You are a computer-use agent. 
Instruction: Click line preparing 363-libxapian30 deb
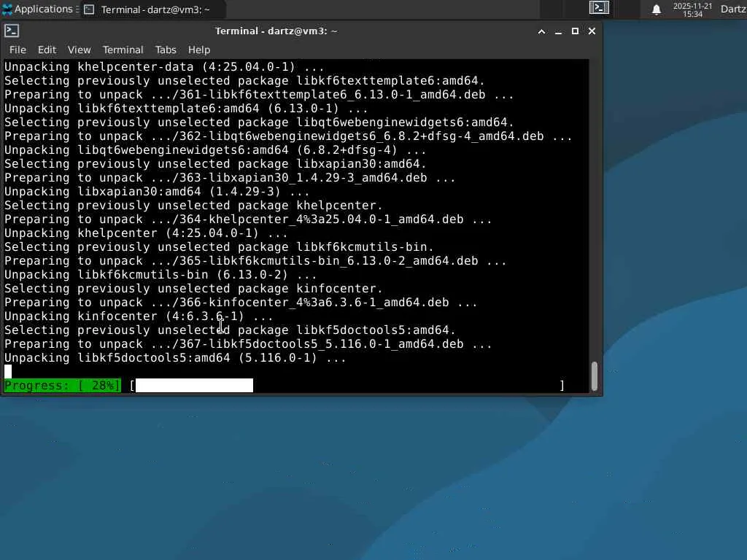coord(230,177)
